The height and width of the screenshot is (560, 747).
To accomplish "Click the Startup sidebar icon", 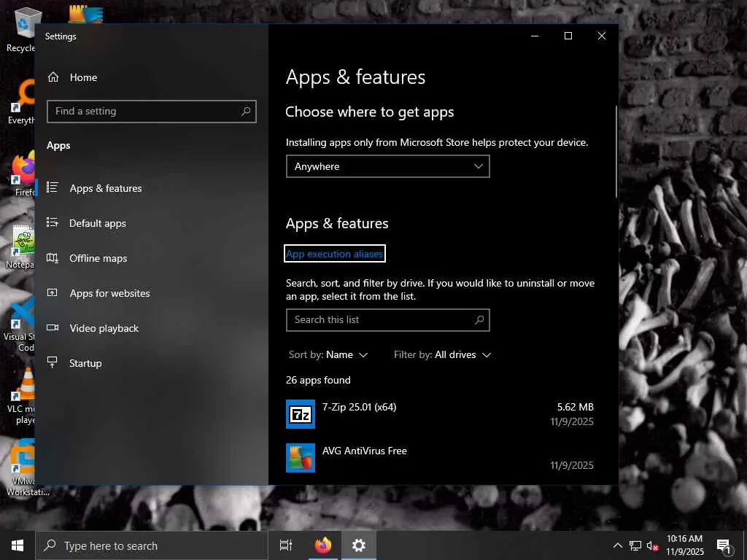I will tap(53, 362).
